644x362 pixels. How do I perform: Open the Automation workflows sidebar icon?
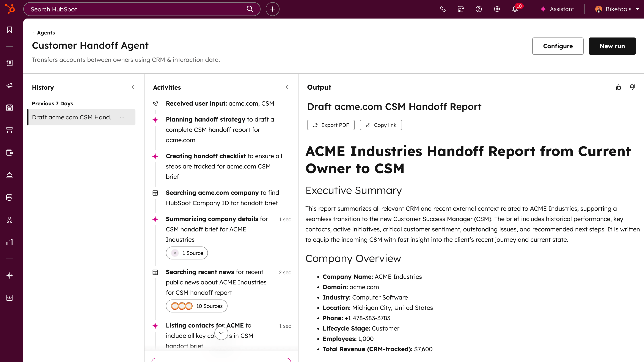(9, 220)
